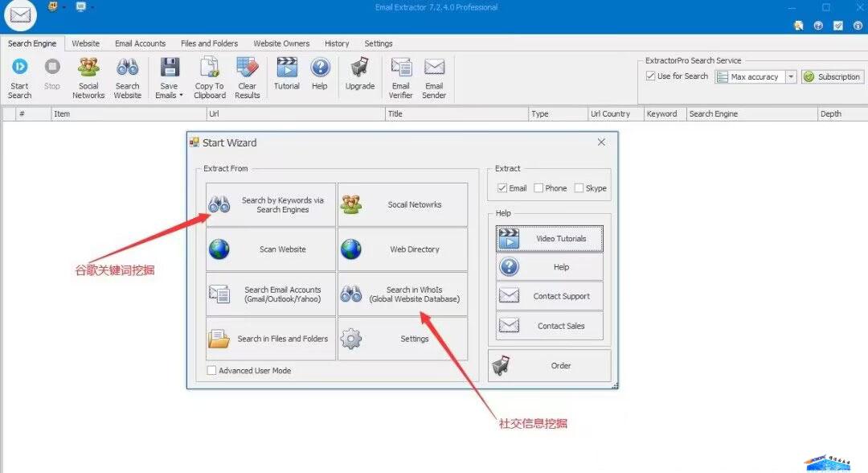Switch to the Search Engine tab
Screen dimensions: 868x473
point(32,43)
